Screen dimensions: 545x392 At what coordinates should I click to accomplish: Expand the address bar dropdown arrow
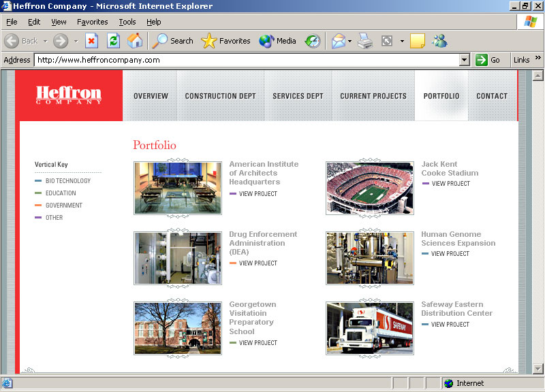coord(465,60)
